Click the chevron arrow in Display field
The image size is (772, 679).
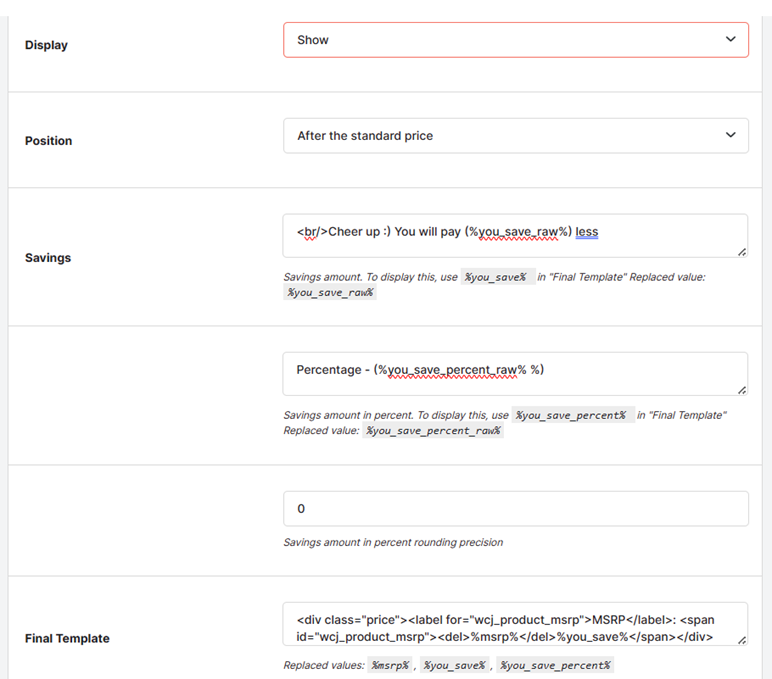point(731,39)
